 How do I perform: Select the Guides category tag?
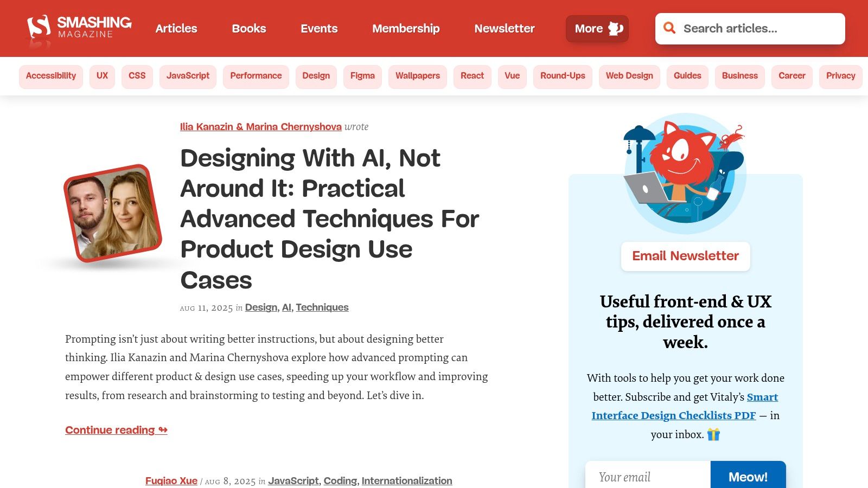[x=687, y=76]
